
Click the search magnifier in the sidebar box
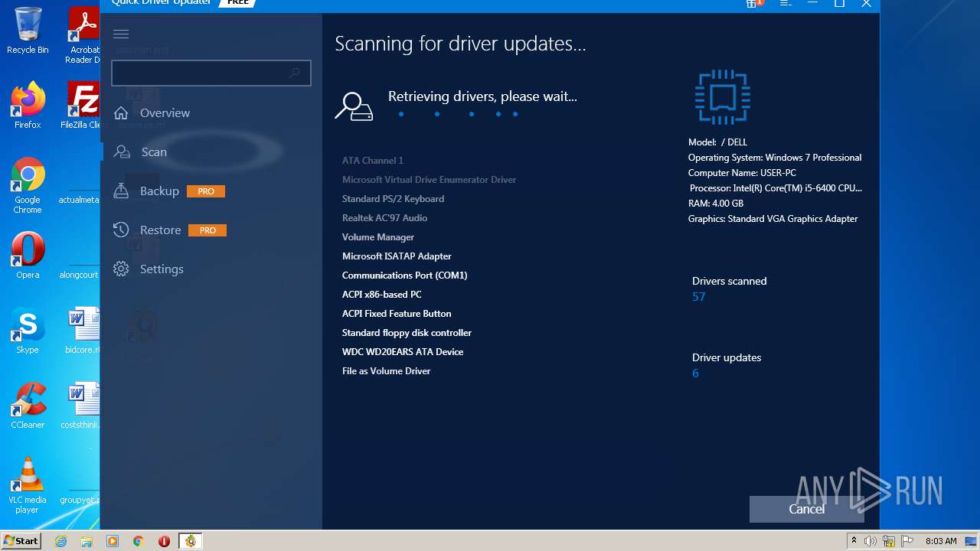294,73
